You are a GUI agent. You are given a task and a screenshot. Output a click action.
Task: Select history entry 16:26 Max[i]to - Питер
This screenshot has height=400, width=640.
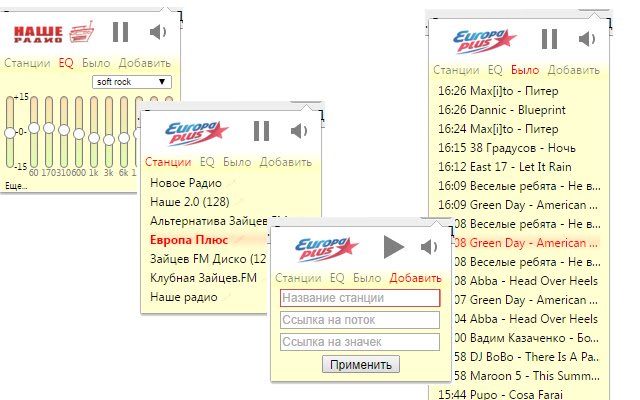498,91
